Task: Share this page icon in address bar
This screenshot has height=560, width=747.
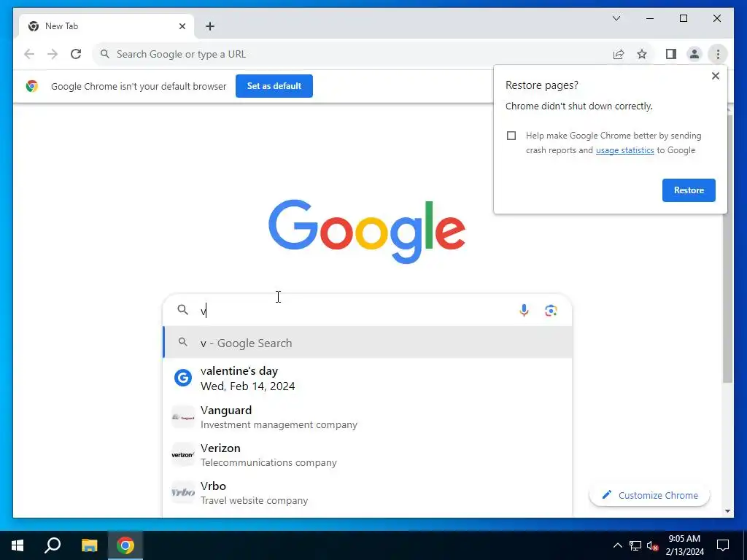Action: coord(619,54)
